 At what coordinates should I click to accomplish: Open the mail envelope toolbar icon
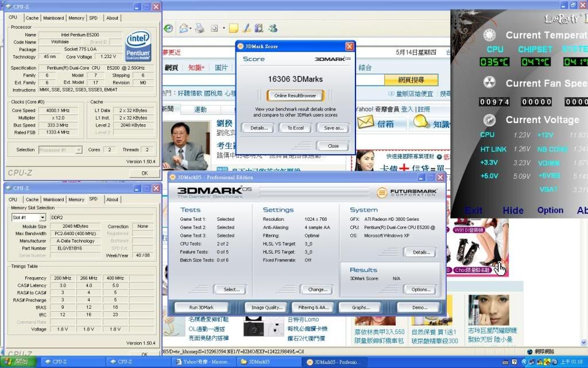coord(184,28)
